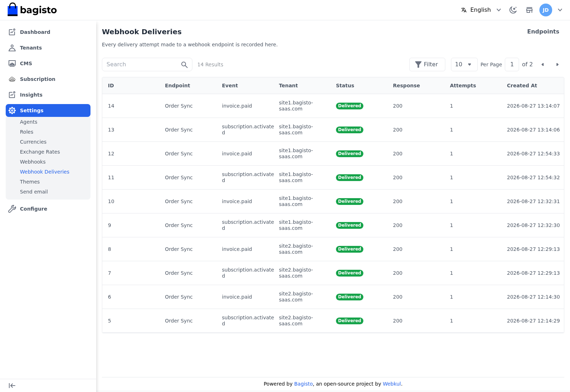Click the Configure wrench icon
Viewport: 570px width, 392px height.
[12, 209]
